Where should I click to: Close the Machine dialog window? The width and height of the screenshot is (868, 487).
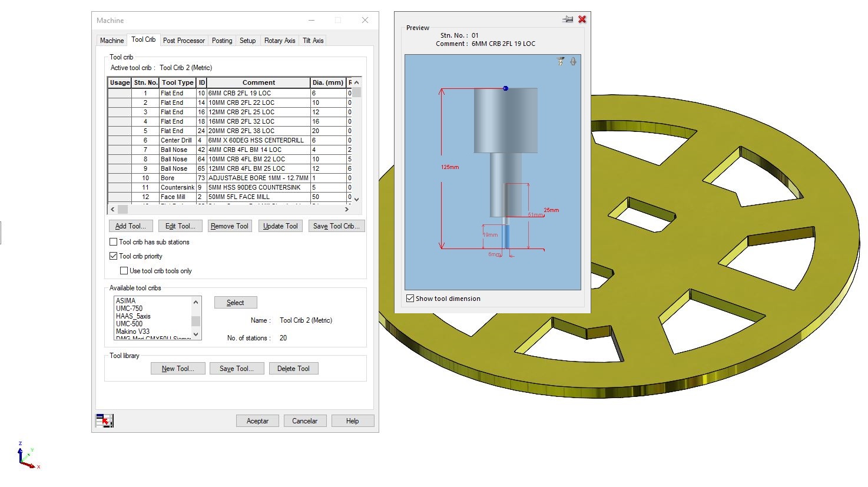click(x=365, y=20)
